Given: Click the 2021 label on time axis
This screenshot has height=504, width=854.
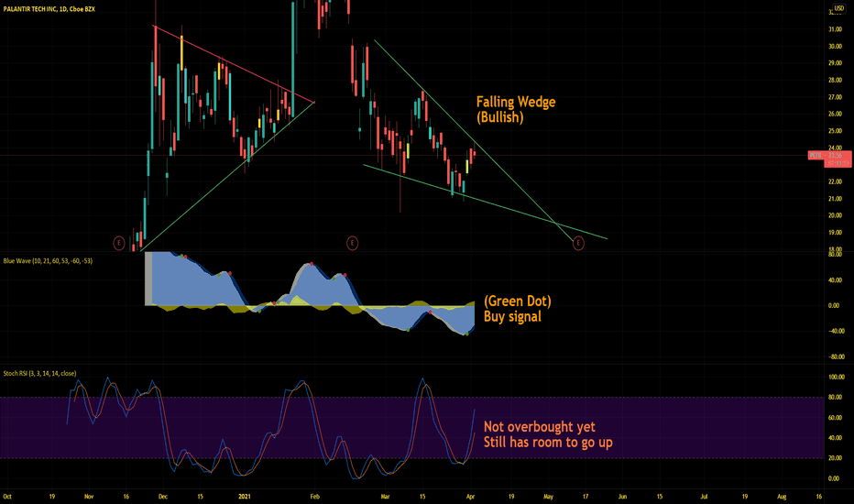Looking at the screenshot, I should click(245, 497).
